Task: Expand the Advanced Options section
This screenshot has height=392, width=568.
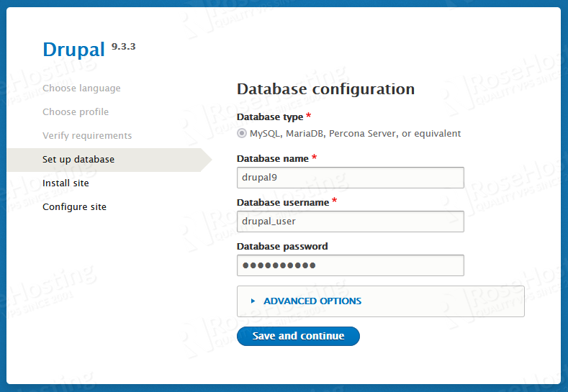Action: 312,301
